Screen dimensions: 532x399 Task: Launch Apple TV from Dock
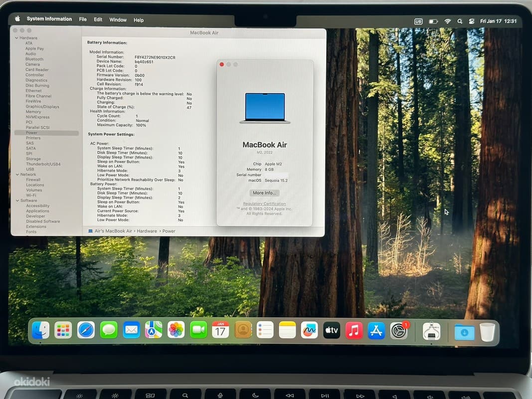(x=332, y=330)
